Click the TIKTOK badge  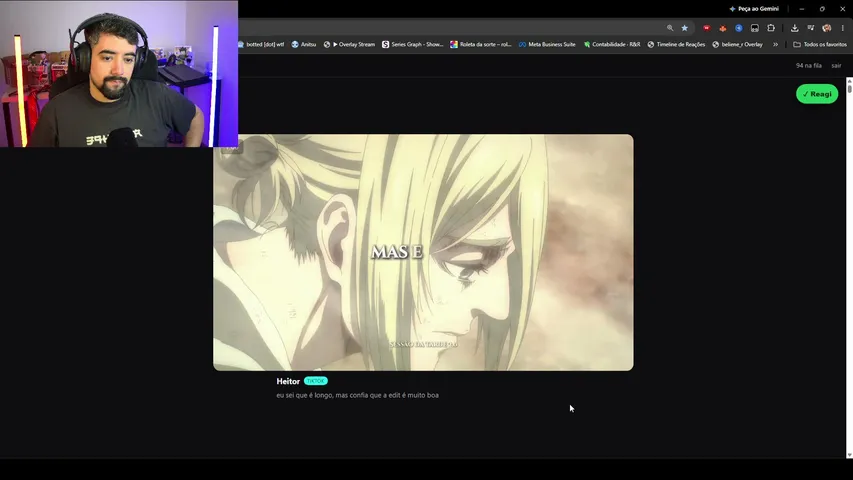[316, 381]
